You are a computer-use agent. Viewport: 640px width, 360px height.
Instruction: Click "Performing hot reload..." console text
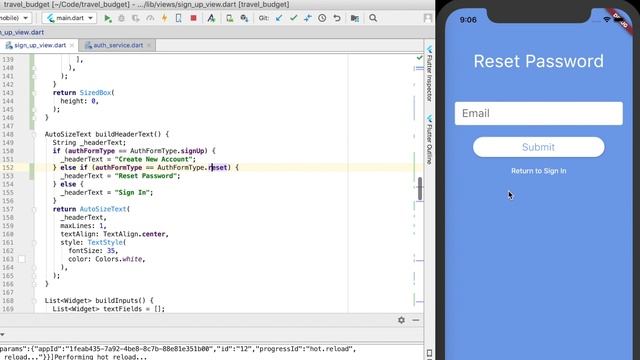(100, 357)
